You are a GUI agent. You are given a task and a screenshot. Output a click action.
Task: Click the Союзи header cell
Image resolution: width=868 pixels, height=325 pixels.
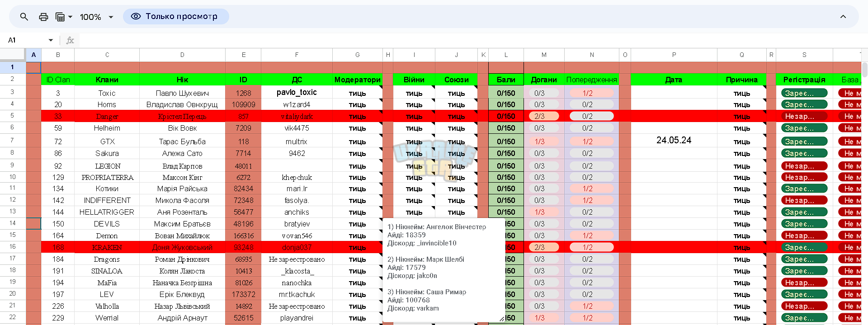[456, 80]
